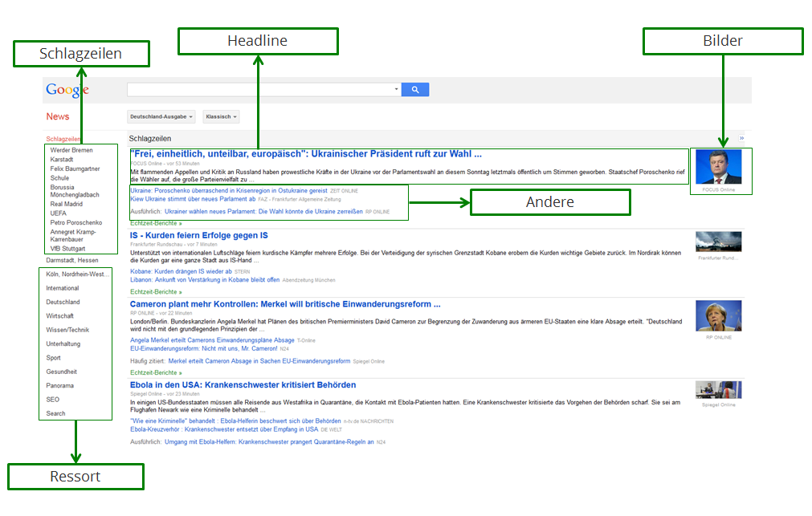Go to the Wissen/Technik section
This screenshot has width=812, height=516.
67,330
